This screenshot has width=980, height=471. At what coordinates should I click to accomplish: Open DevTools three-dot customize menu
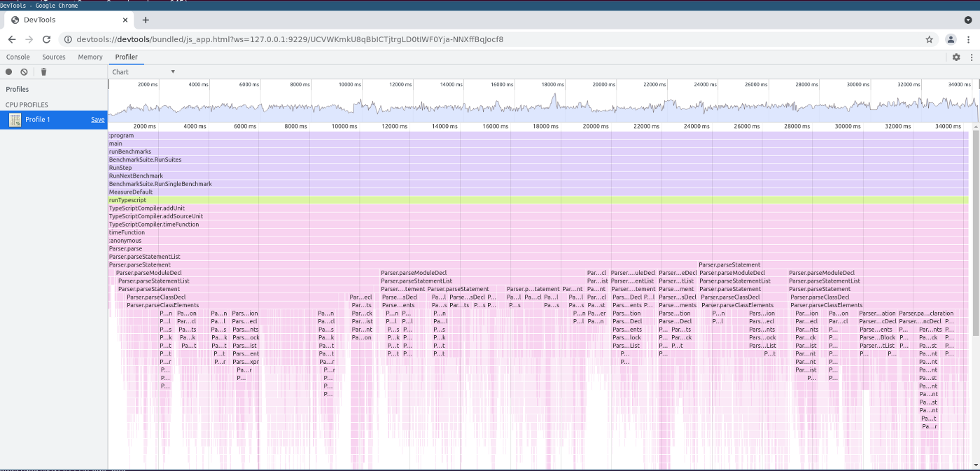[x=972, y=57]
